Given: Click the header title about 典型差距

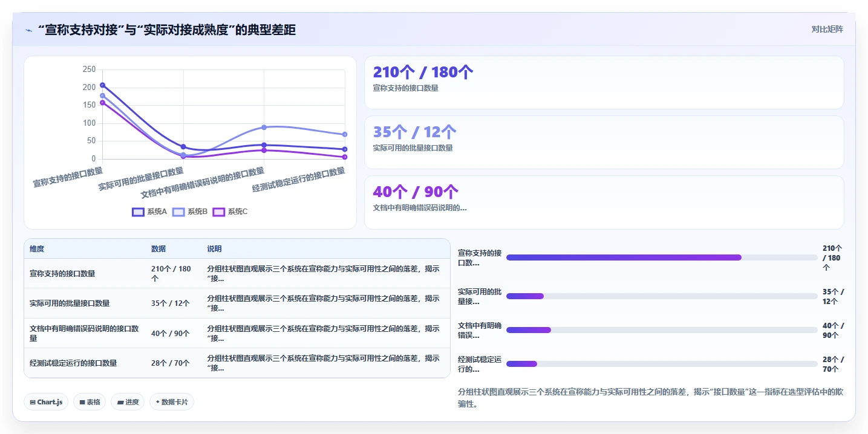Looking at the screenshot, I should (x=166, y=30).
